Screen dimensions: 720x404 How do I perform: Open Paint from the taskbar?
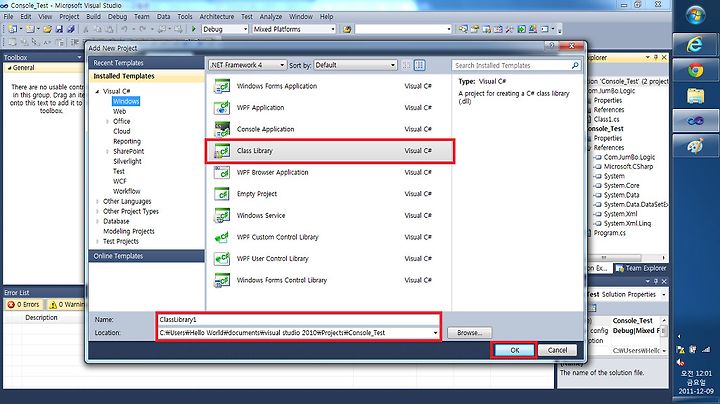click(x=695, y=146)
